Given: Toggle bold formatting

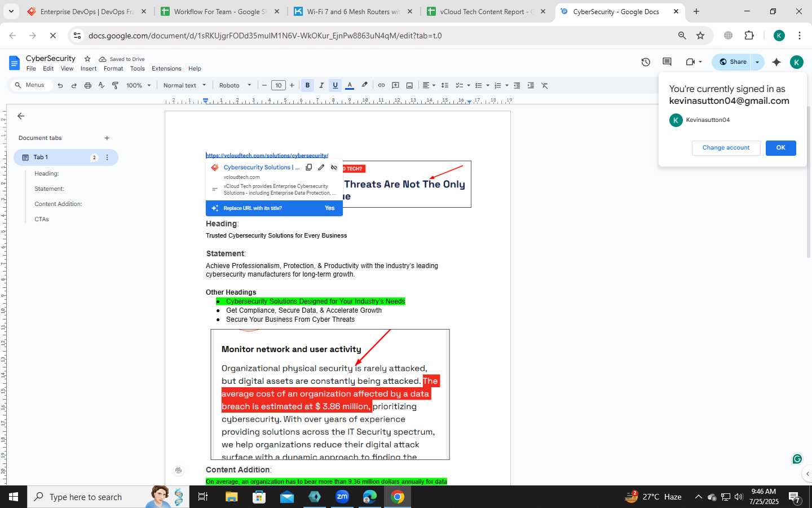Looking at the screenshot, I should (x=307, y=85).
